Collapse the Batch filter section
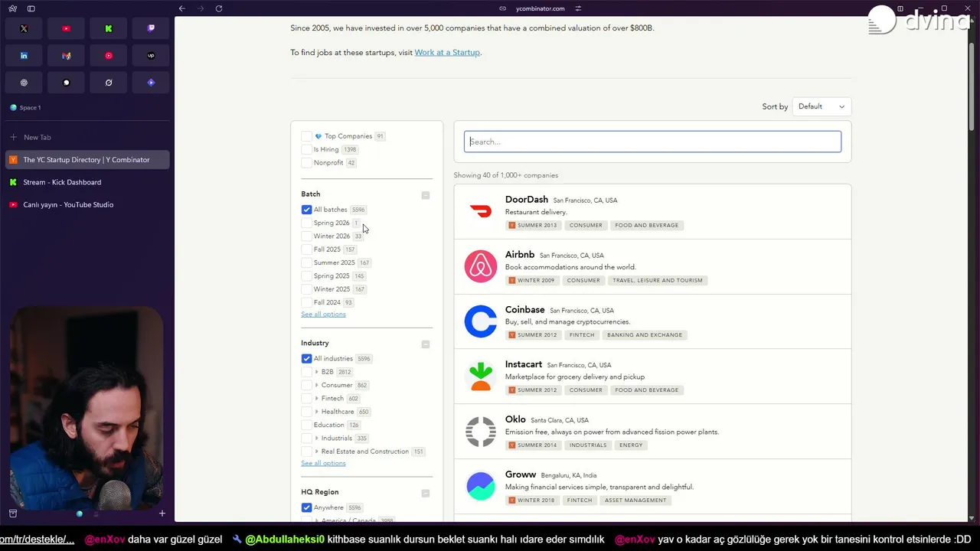980x551 pixels. (x=426, y=195)
